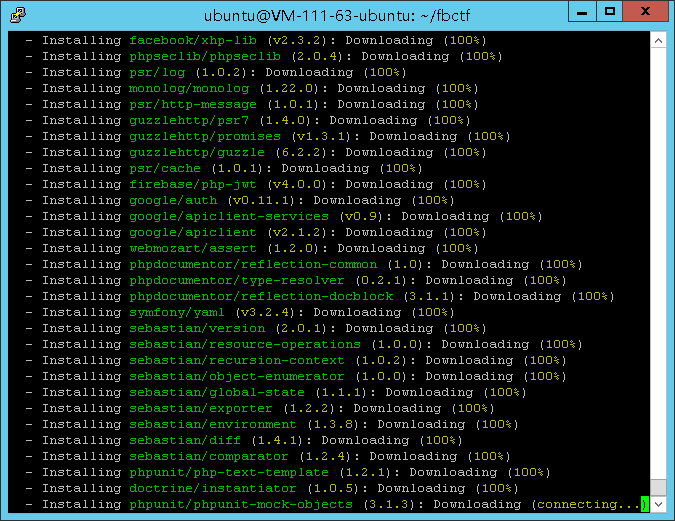Screen dimensions: 675x521
Task: Click the text 'sebastian/version'
Action: pyautogui.click(x=197, y=329)
